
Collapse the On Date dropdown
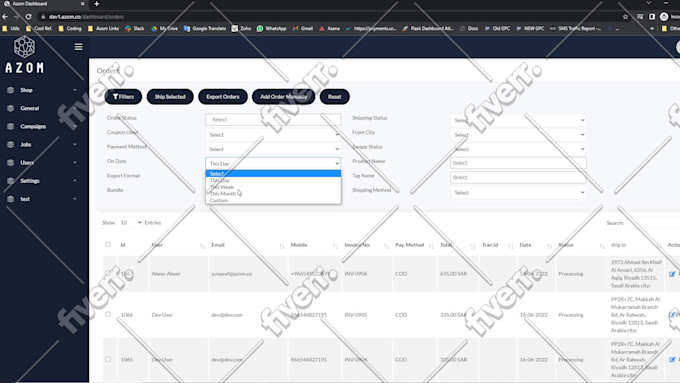click(x=273, y=164)
